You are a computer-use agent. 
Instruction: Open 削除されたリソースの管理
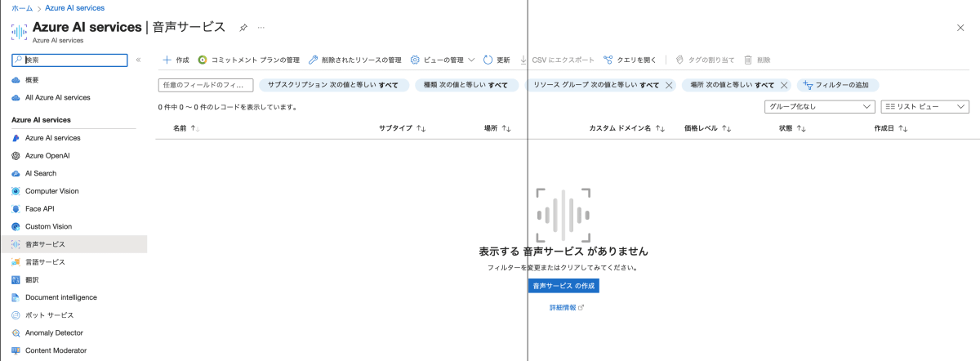pyautogui.click(x=354, y=60)
